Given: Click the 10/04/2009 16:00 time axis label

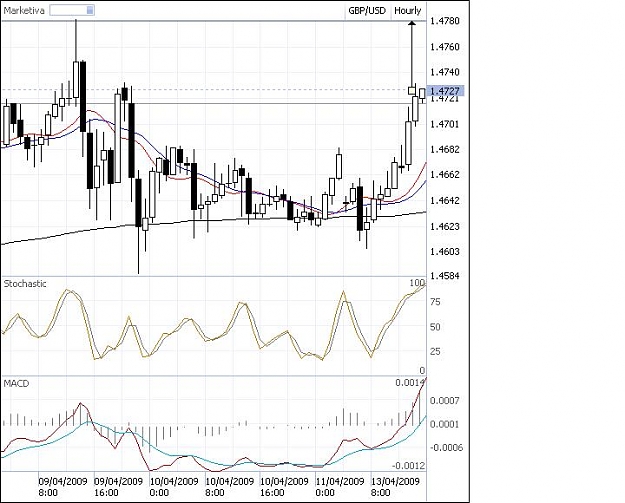Looking at the screenshot, I should [x=284, y=487].
